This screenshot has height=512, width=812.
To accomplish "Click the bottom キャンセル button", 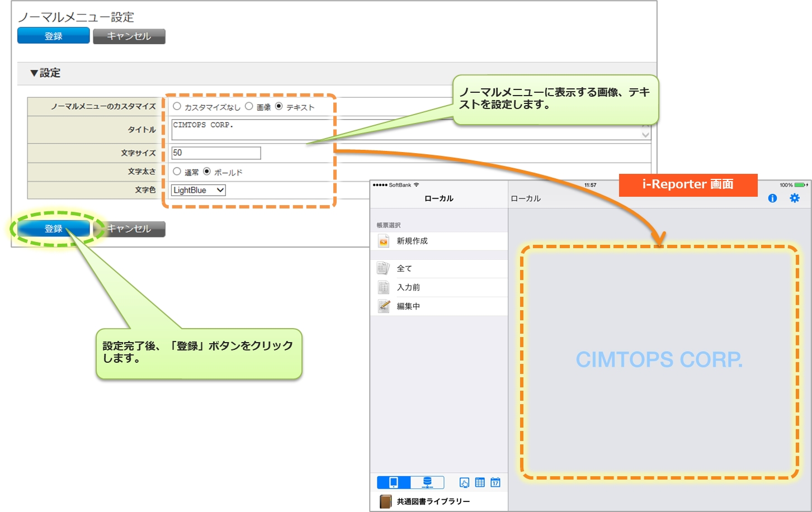I will click(x=129, y=229).
